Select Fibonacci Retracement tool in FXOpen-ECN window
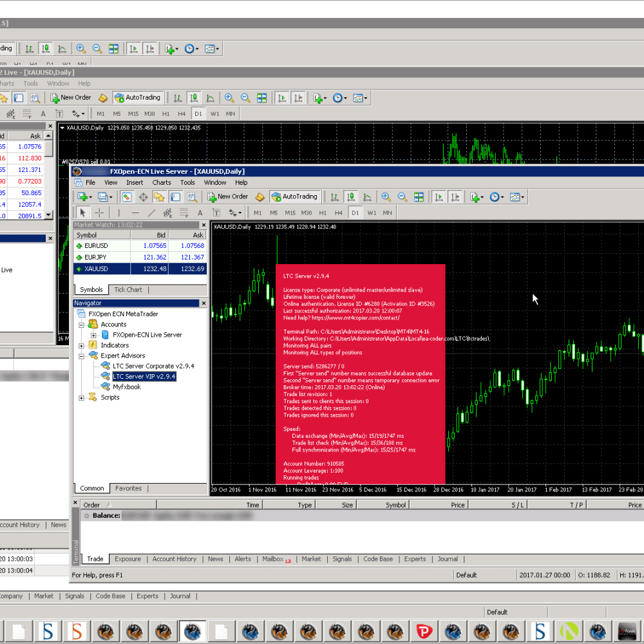Screen dimensions: 644x644 (x=184, y=213)
